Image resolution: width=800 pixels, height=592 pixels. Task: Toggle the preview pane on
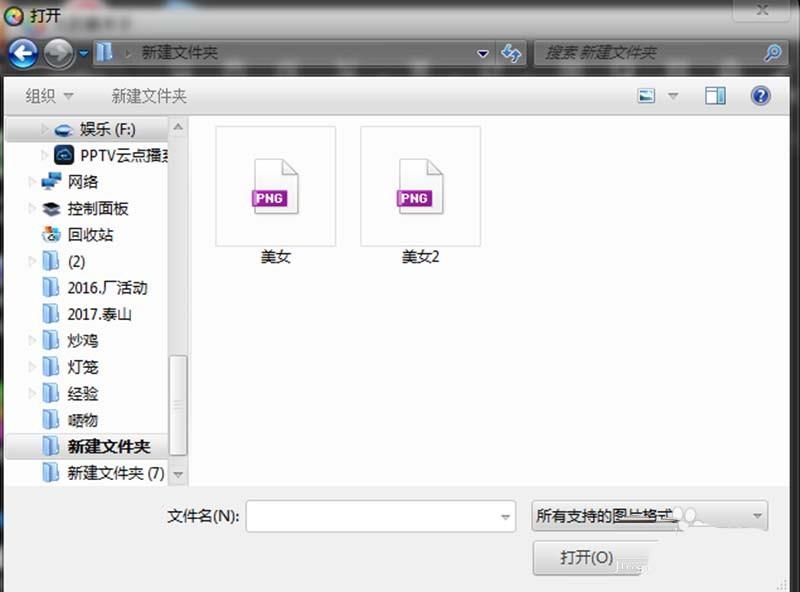pos(714,95)
